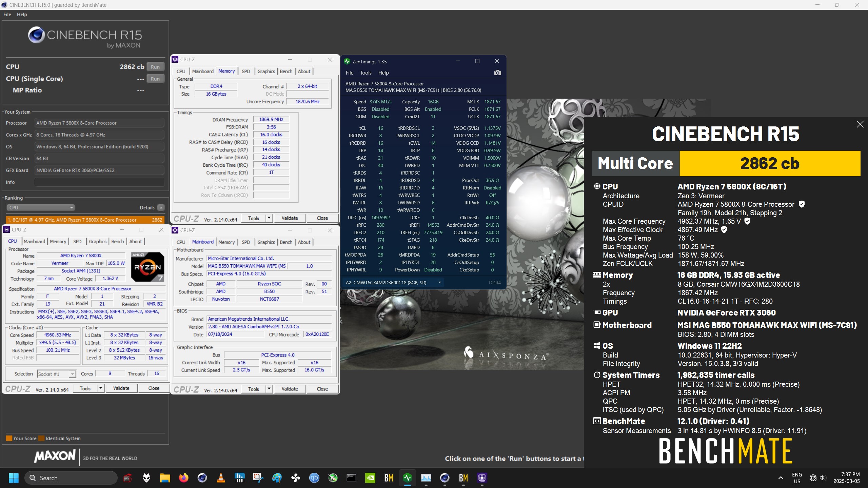Open the Cinebench Help menu

click(x=22, y=15)
